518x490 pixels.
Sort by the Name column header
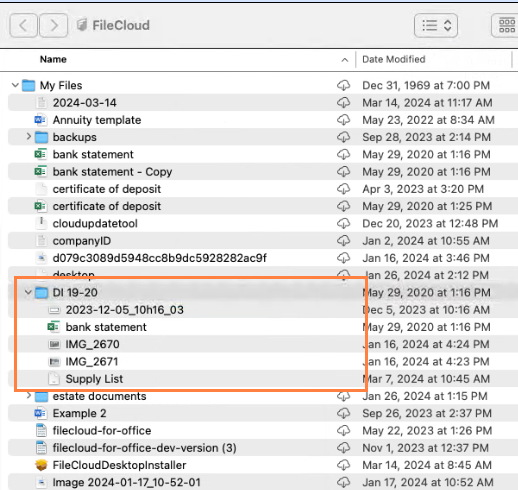pos(53,59)
